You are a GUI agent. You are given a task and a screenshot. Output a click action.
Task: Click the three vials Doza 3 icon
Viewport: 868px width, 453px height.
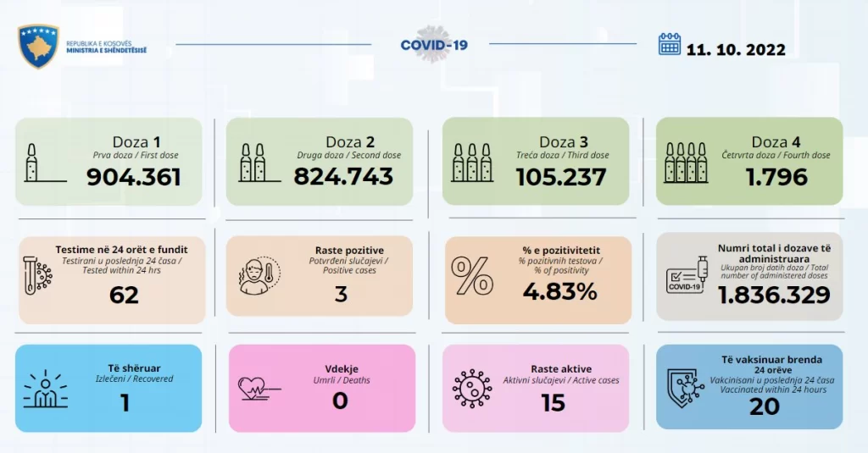coord(471,163)
